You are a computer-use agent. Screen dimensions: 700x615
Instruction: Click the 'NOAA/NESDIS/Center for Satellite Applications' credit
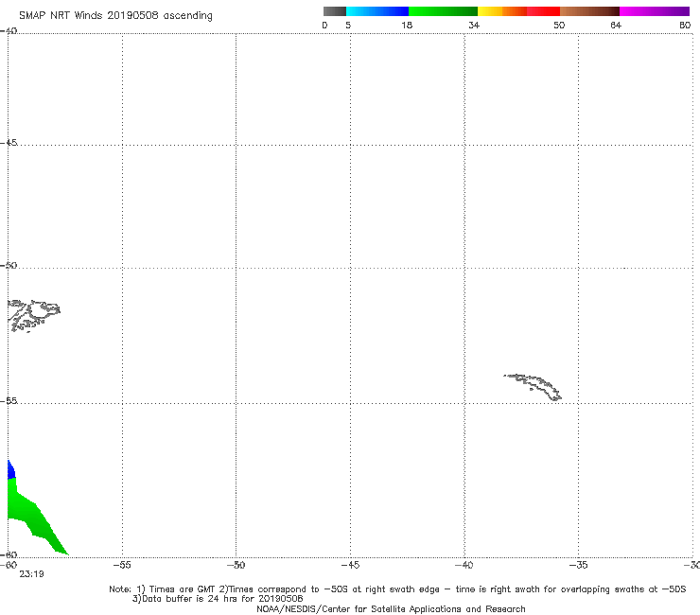click(391, 608)
